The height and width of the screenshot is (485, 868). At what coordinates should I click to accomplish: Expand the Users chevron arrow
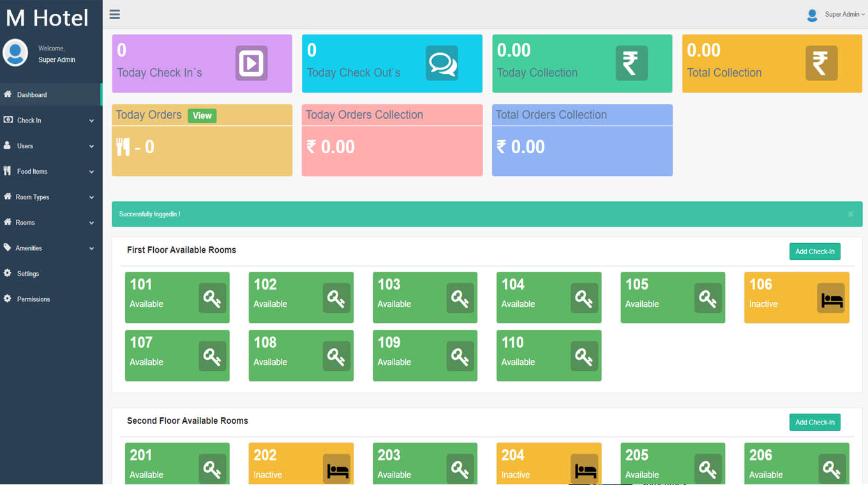91,146
